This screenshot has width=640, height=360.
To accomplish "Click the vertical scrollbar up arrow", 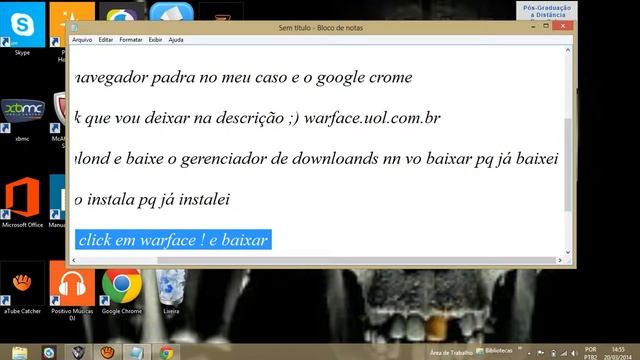I will (x=568, y=51).
